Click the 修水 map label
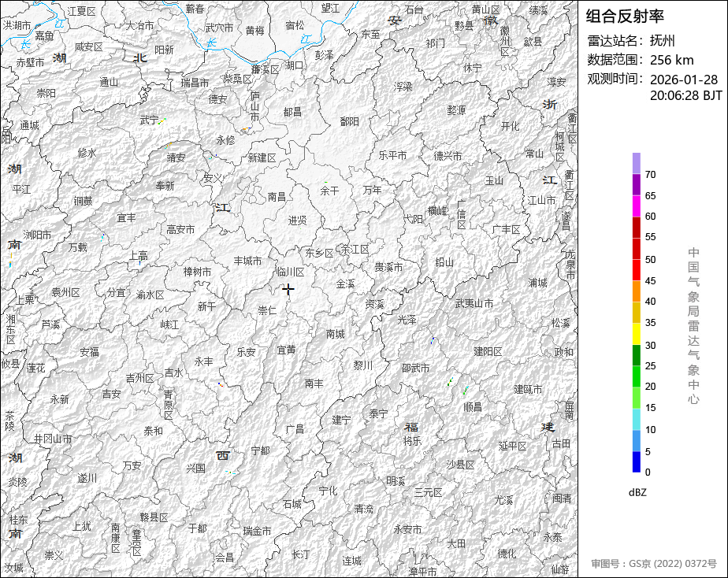 87,153
